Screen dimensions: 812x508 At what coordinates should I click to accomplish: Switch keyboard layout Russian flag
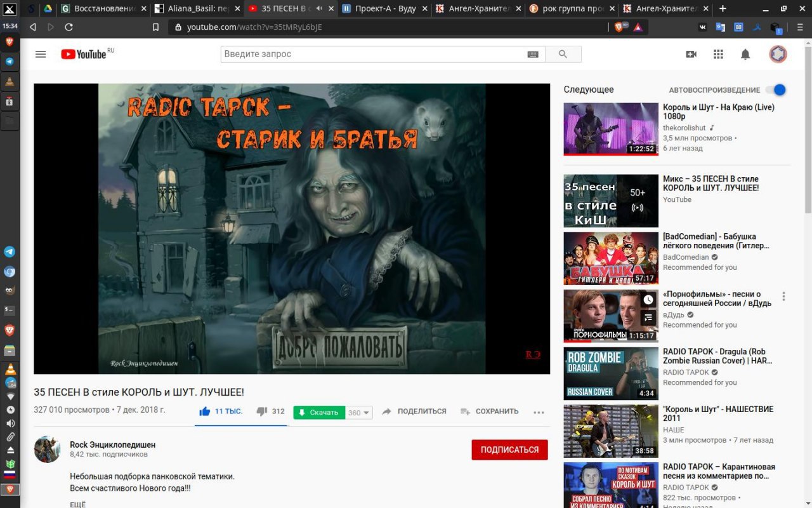pos(10,474)
